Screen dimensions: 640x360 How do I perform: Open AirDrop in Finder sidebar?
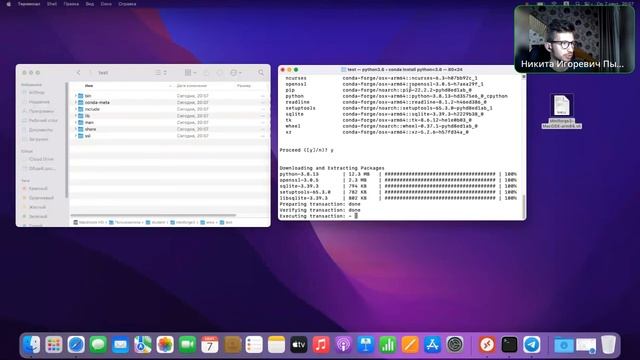tap(37, 93)
